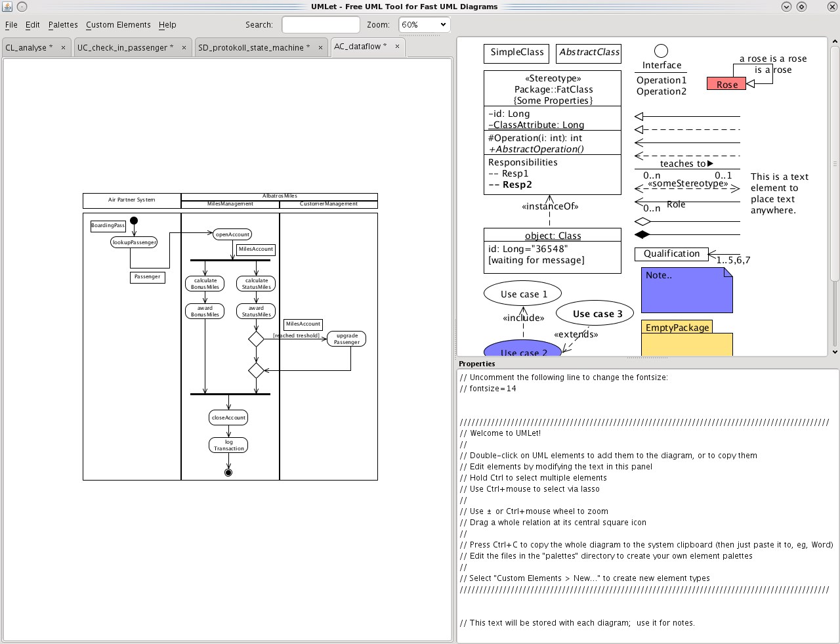
Task: Open the Zoom percentage dropdown
Action: click(x=424, y=25)
